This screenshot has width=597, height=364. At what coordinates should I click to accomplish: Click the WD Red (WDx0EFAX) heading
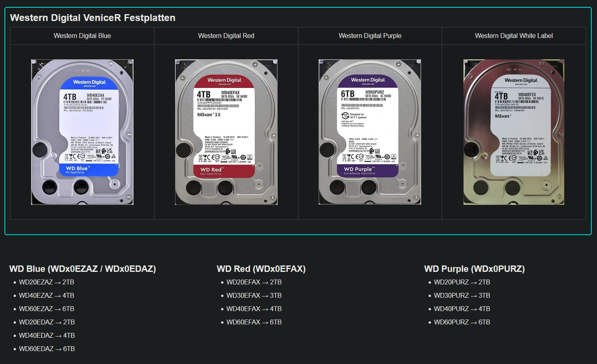(x=261, y=269)
